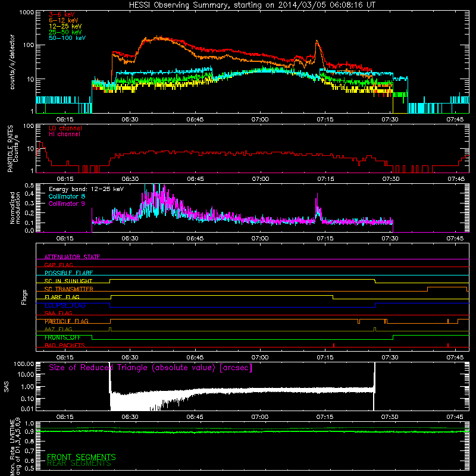This screenshot has width=476, height=476.
Task: Click the HESSI Observing Summary title text
Action: (x=252, y=5)
